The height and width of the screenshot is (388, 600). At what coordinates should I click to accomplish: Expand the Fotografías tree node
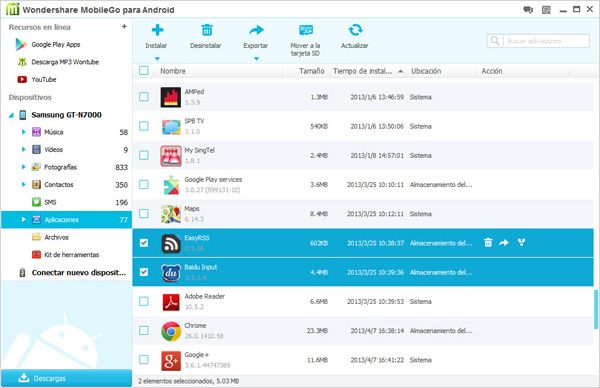[23, 167]
